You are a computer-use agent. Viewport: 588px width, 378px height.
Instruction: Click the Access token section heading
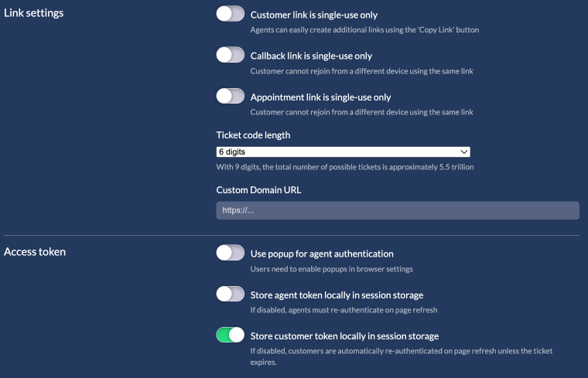click(x=35, y=251)
